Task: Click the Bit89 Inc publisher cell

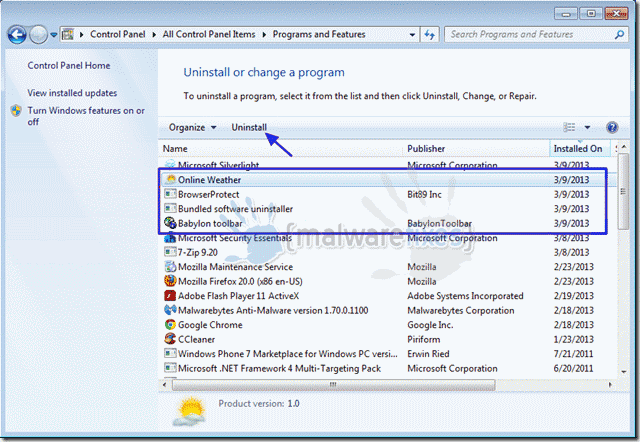Action: pos(424,195)
